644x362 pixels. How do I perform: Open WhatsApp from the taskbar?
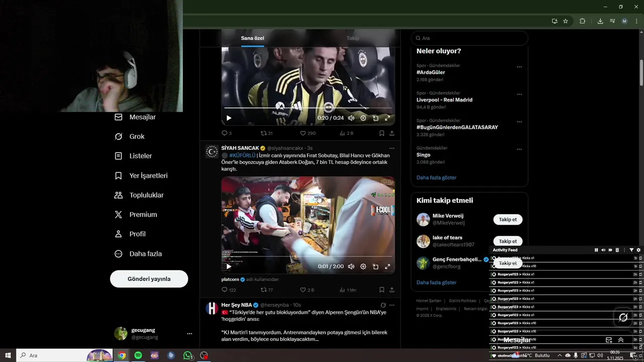click(188, 355)
